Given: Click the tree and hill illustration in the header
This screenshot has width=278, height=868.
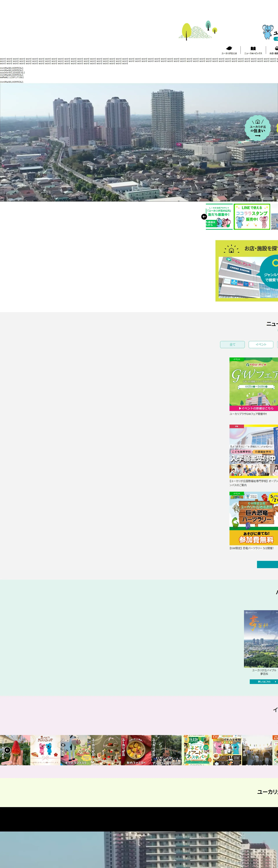Looking at the screenshot, I should pos(198,30).
